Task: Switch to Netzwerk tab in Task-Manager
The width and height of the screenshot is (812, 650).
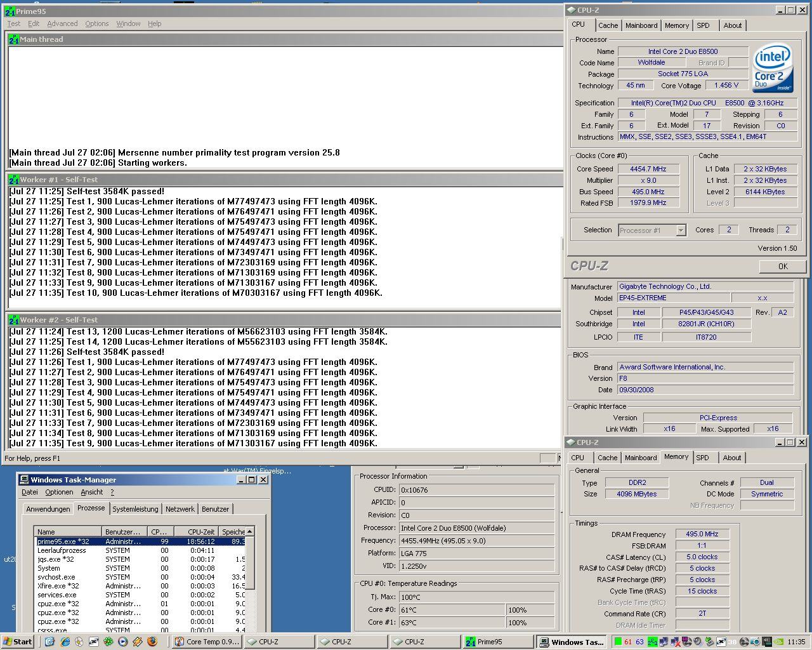Action: tap(180, 509)
